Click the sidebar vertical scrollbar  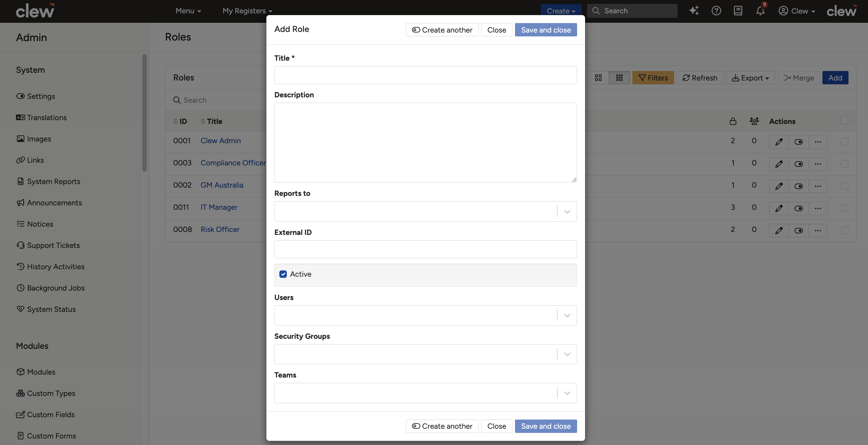(145, 113)
